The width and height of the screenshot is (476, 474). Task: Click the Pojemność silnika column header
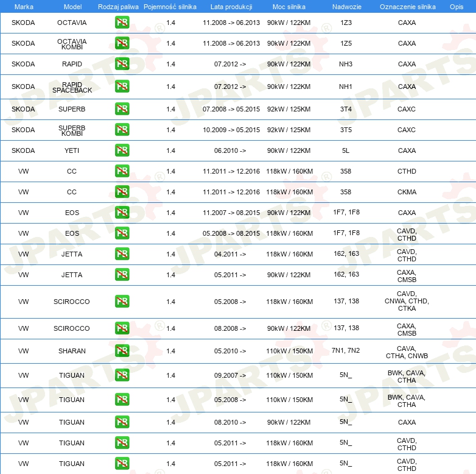coord(170,7)
